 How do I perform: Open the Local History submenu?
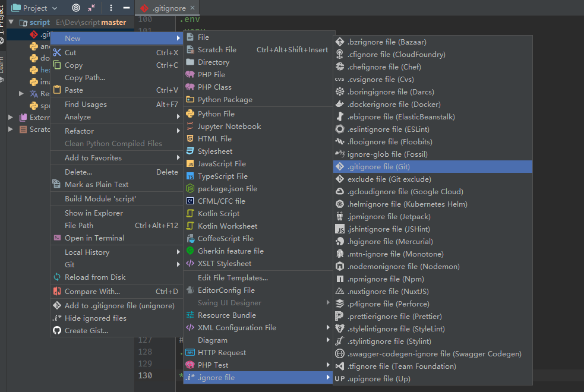click(x=116, y=252)
